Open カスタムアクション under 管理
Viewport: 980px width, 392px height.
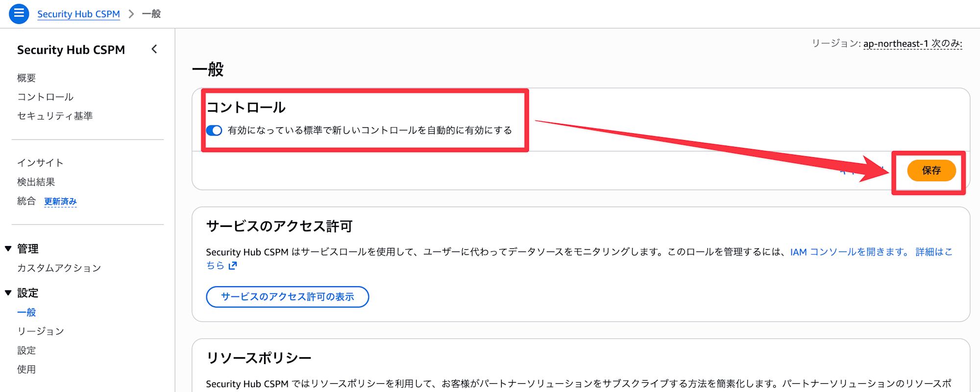(x=59, y=268)
